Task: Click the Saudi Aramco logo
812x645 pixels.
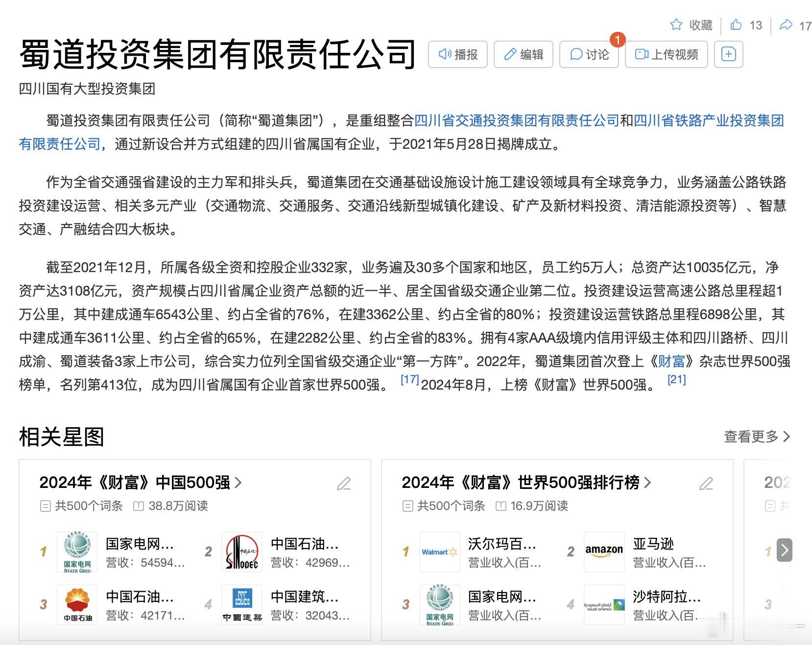Action: (604, 605)
